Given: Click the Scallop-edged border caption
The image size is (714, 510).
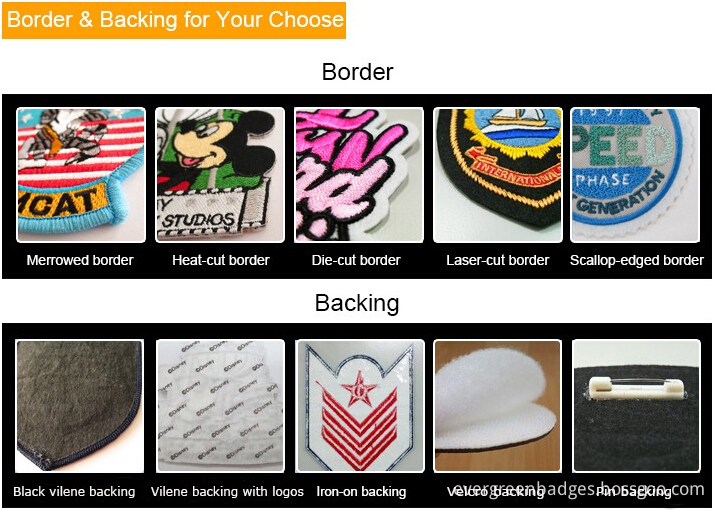Looking at the screenshot, I should point(637,260).
